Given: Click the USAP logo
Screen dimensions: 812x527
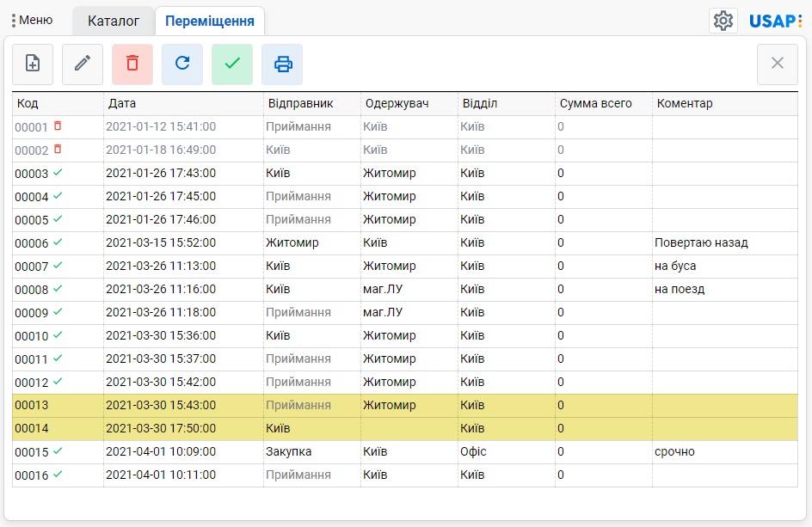Looking at the screenshot, I should (x=775, y=21).
